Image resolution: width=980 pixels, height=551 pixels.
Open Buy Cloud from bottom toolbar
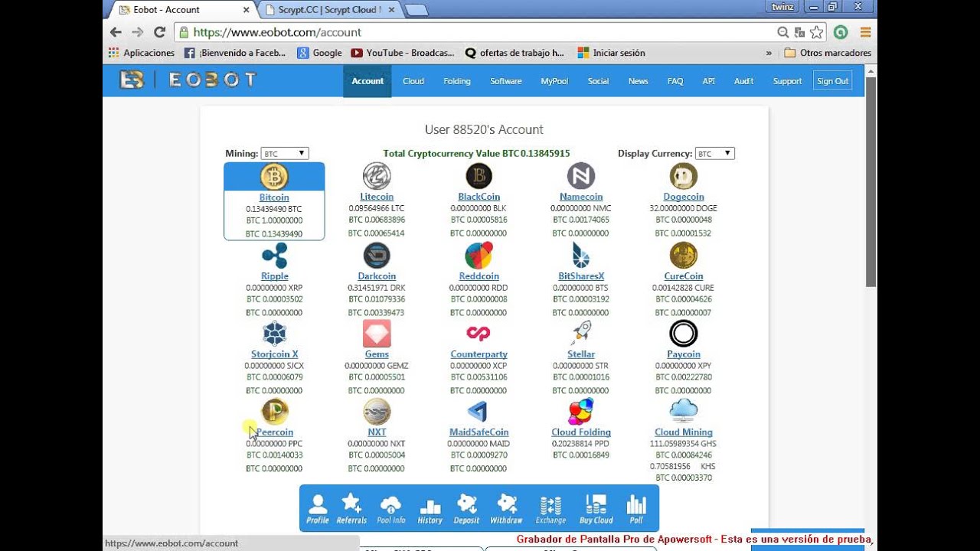point(596,509)
